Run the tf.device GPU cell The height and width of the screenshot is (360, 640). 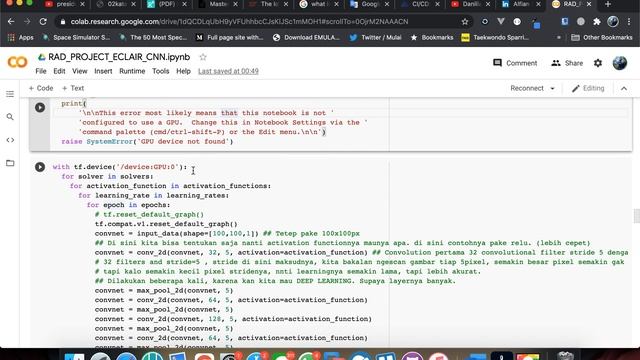(x=40, y=167)
